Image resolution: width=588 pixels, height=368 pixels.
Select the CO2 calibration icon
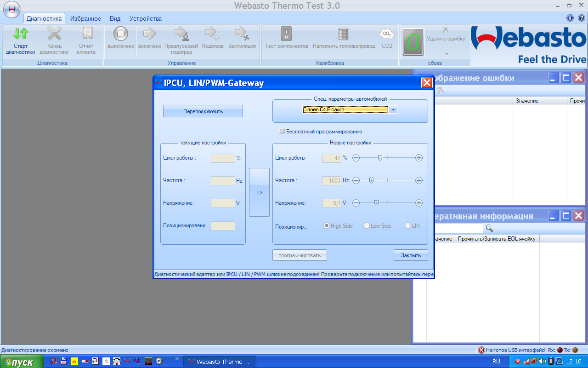coord(387,35)
